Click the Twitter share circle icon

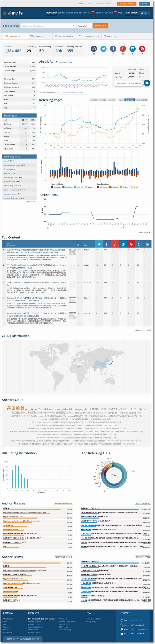point(103,49)
